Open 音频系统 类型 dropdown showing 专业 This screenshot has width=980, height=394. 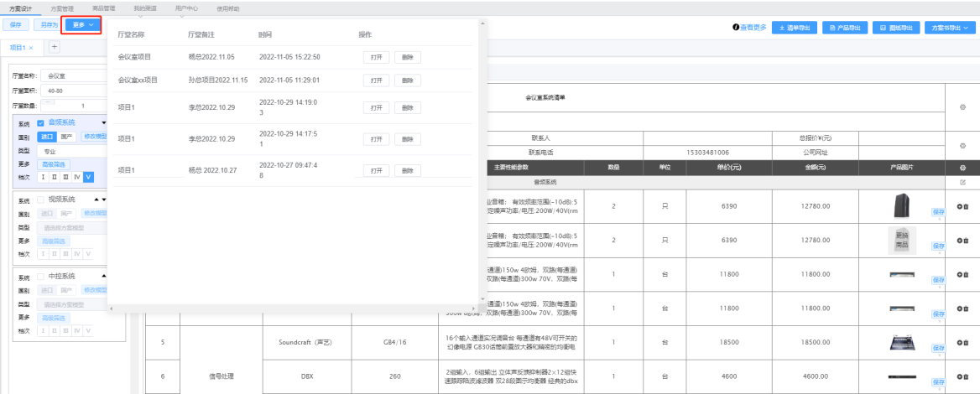[72, 151]
